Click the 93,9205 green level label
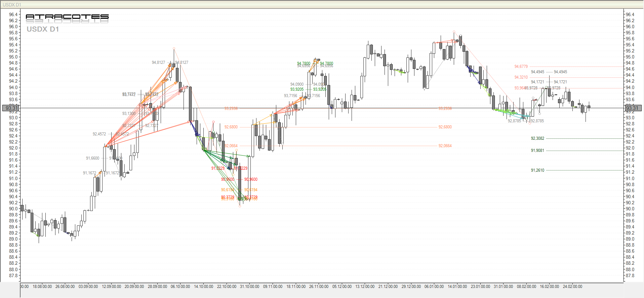The width and height of the screenshot is (644, 298). pos(297,89)
